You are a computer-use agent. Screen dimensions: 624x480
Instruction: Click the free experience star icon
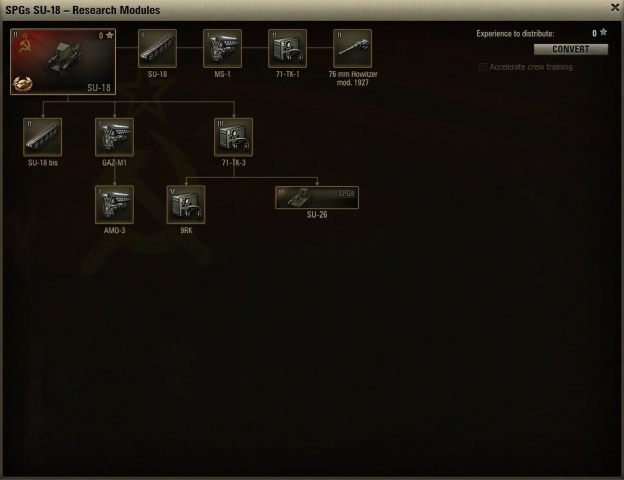coord(603,32)
